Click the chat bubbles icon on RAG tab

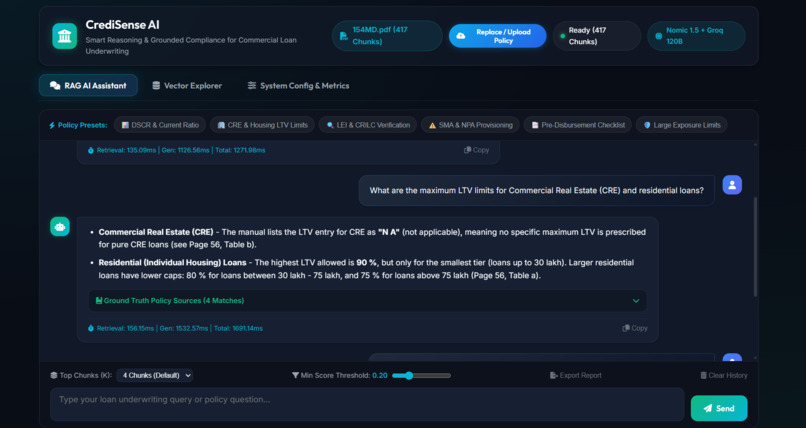click(x=55, y=86)
